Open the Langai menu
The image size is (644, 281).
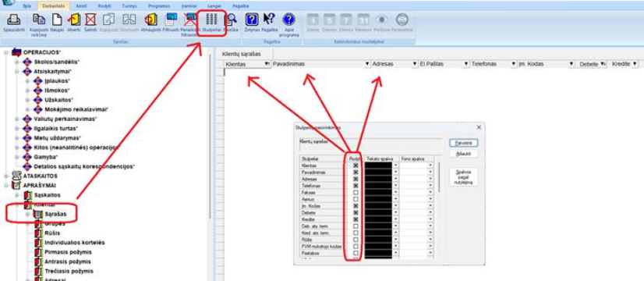[214, 6]
